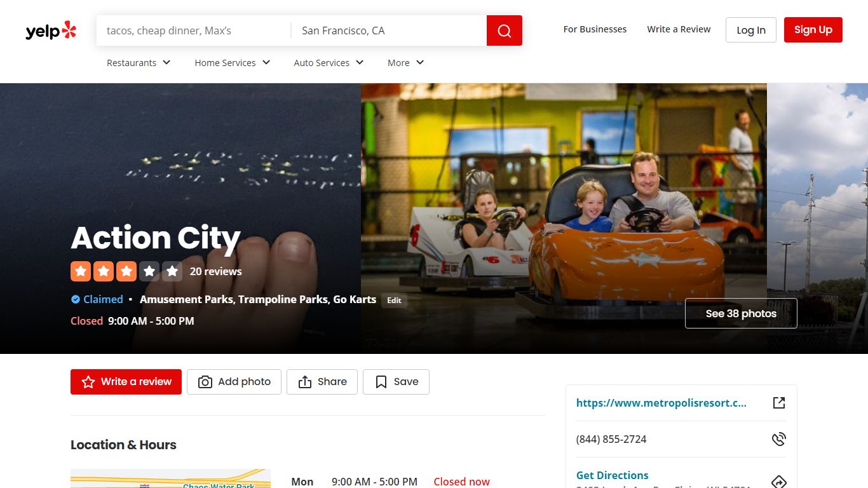Focus the search terms input field
This screenshot has height=488, width=868.
coord(194,30)
